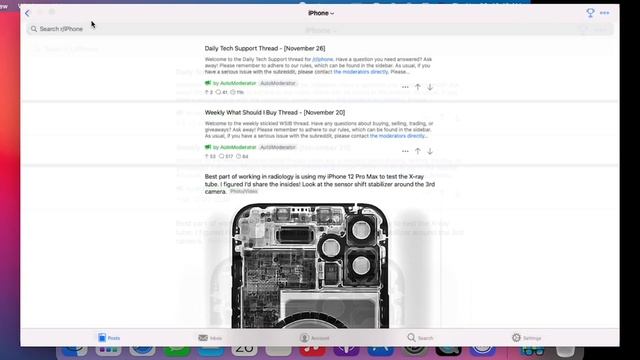Image resolution: width=640 pixels, height=360 pixels.
Task: Click the Photo/Video flair tag
Action: point(244,191)
